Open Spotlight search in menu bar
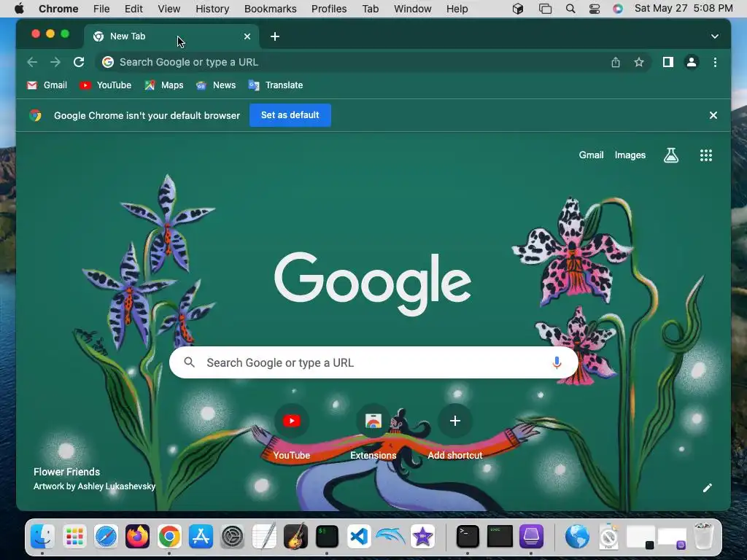Screen dimensions: 747x560 570,9
